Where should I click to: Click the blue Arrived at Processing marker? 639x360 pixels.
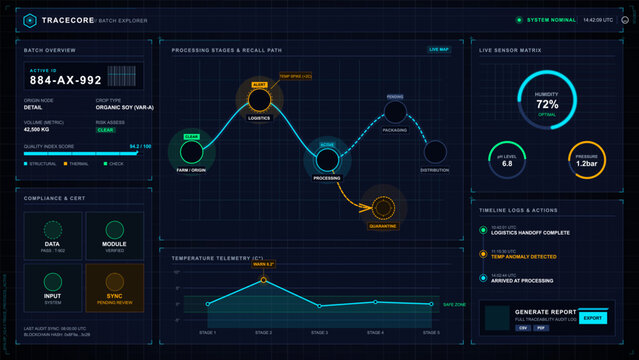483,278
